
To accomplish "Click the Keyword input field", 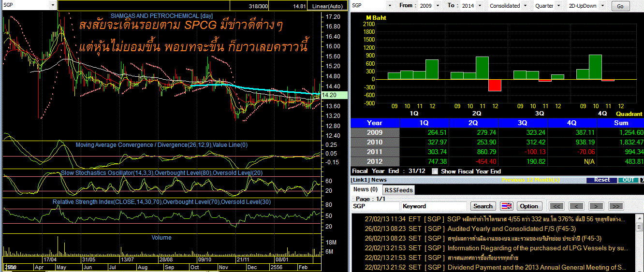I will (434, 206).
